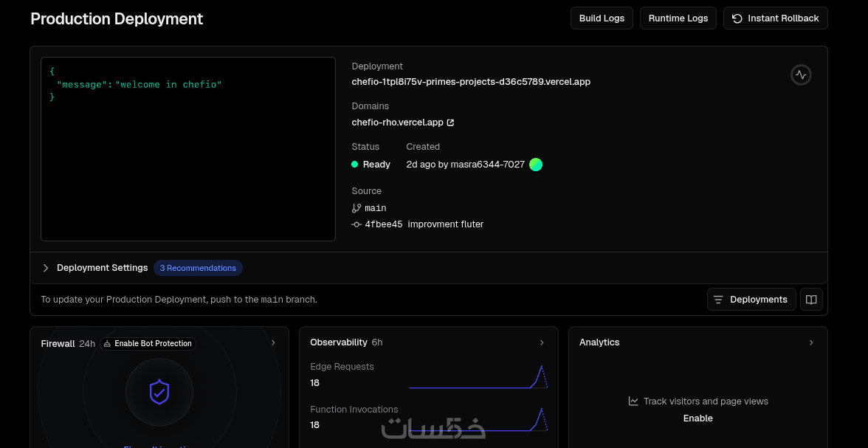Viewport: 868px width, 448px height.
Task: Open Analytics panel via its chevron
Action: tap(811, 342)
